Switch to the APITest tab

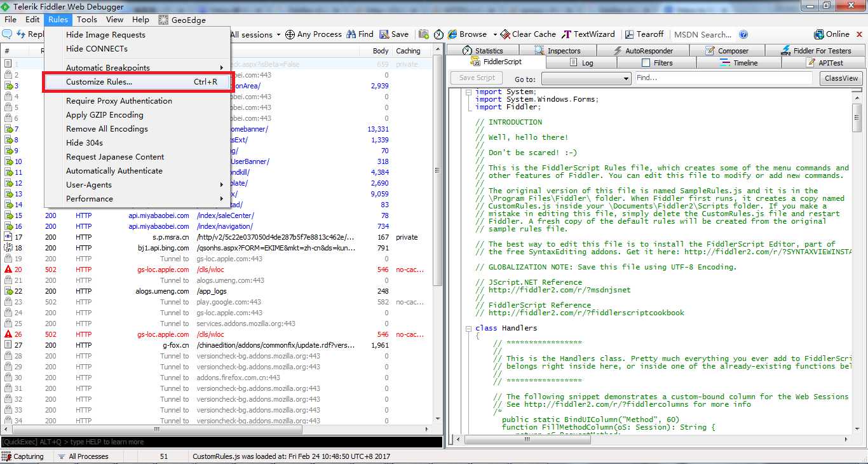click(x=824, y=62)
